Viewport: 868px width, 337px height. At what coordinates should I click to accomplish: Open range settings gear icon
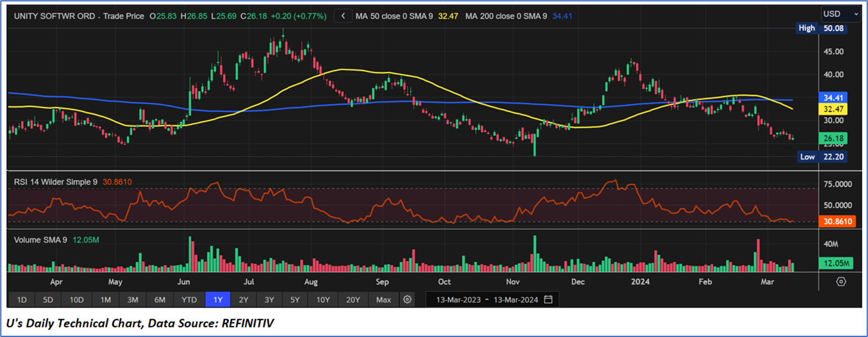(x=406, y=299)
